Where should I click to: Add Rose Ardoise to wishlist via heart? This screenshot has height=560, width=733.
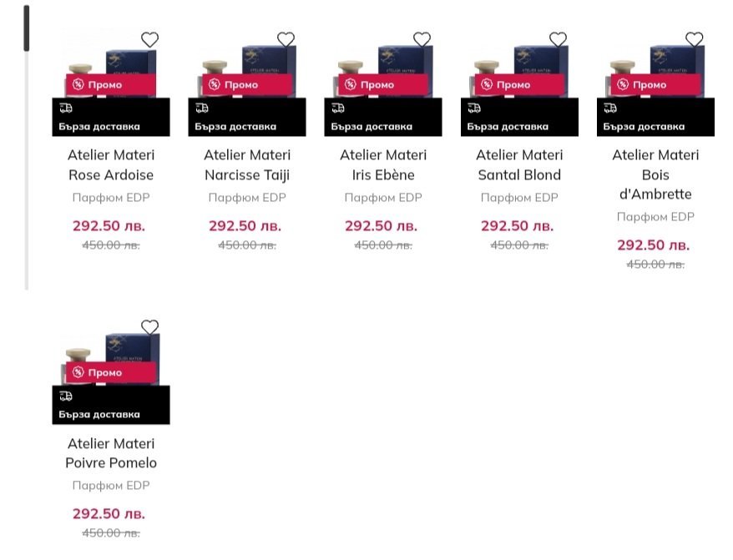149,39
